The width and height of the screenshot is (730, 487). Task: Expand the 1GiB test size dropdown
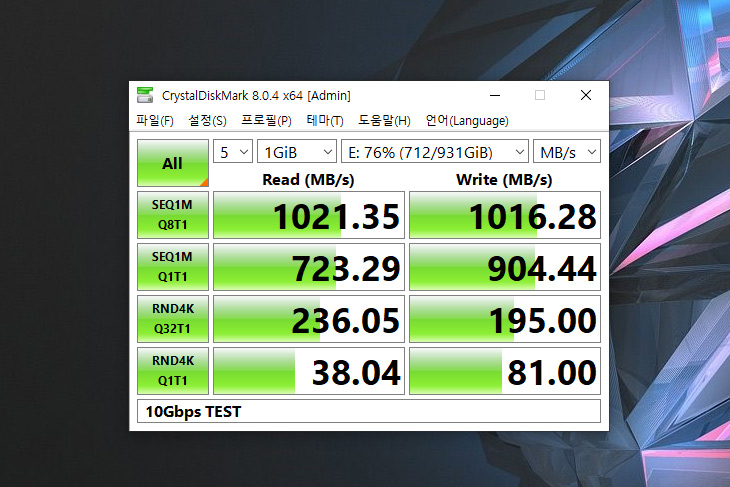(297, 151)
